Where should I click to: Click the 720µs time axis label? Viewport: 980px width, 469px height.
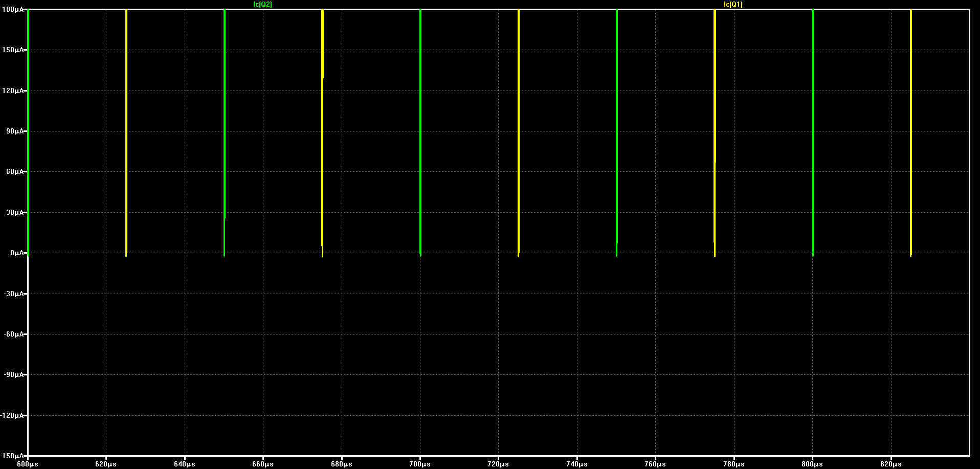coord(498,464)
